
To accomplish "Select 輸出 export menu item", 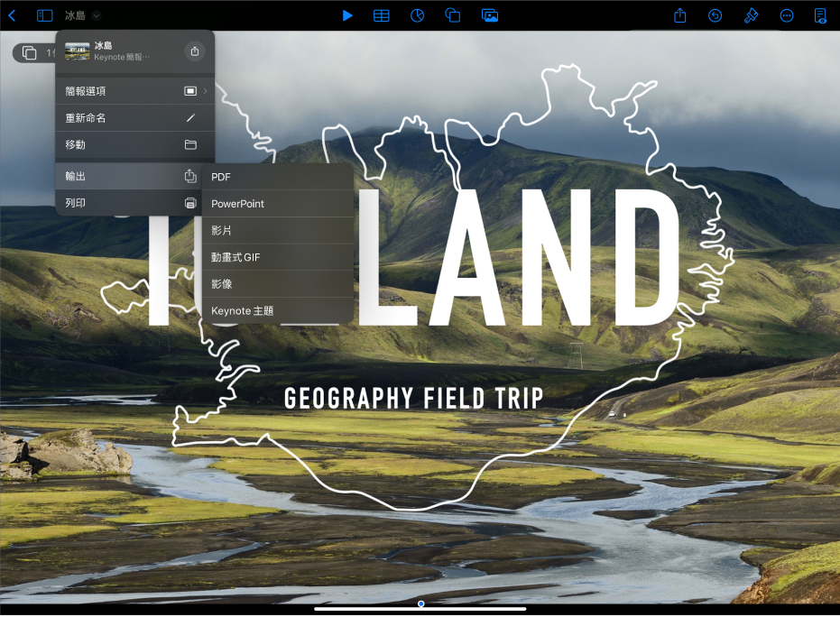I will tap(128, 176).
